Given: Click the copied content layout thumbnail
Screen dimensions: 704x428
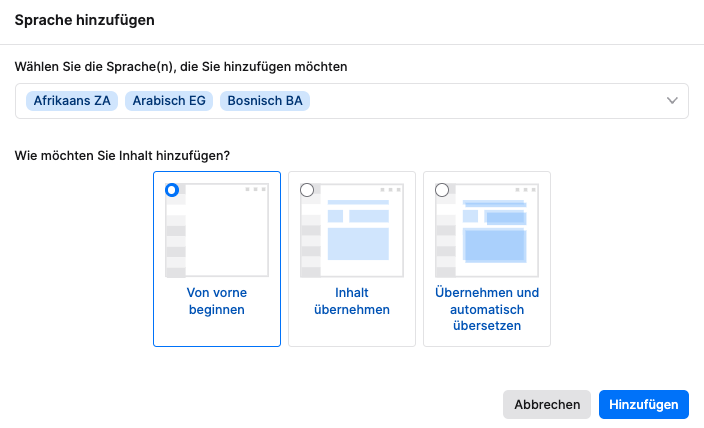Looking at the screenshot, I should click(x=352, y=230).
